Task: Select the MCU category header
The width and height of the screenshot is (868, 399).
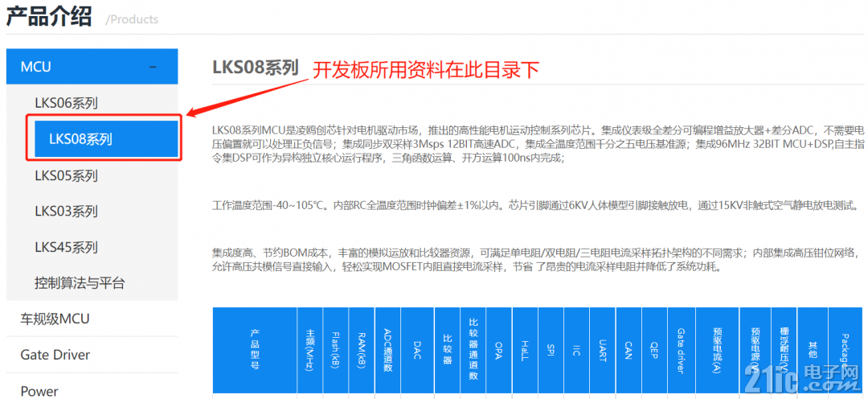Action: [x=92, y=67]
